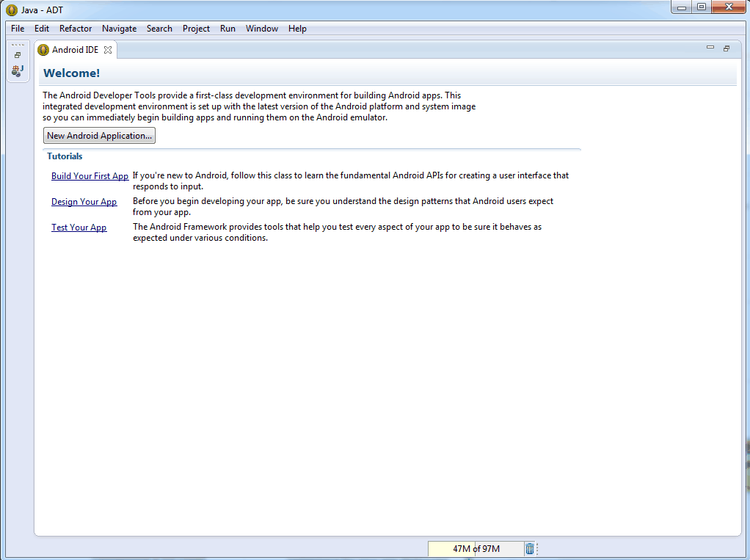The width and height of the screenshot is (750, 560).
Task: Open the Java package explorer sidebar icon
Action: 18,70
